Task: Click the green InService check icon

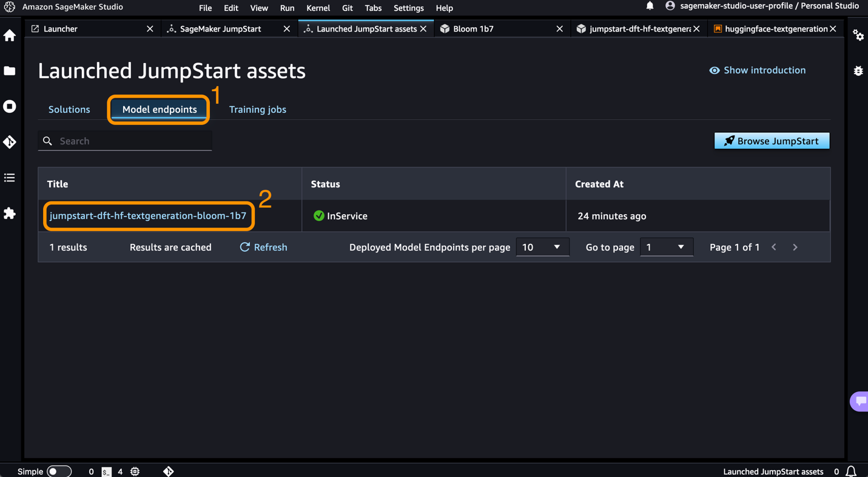Action: [318, 215]
